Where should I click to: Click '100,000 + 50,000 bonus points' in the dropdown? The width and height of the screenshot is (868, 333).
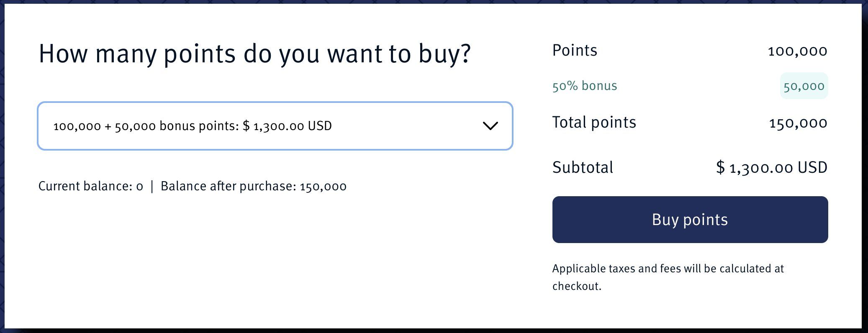(x=146, y=126)
